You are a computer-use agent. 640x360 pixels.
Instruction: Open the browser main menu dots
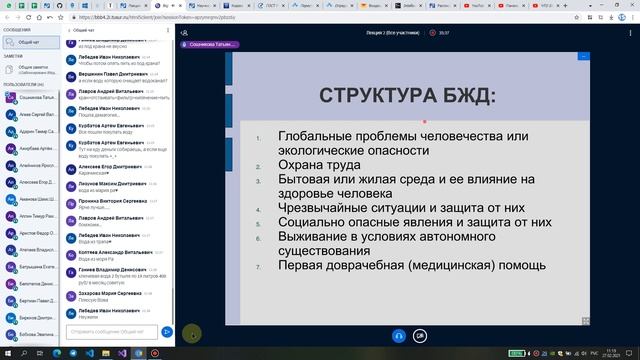tap(633, 18)
